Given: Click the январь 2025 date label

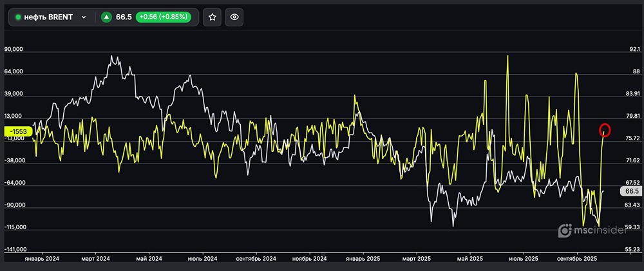Looking at the screenshot, I should click(364, 258).
